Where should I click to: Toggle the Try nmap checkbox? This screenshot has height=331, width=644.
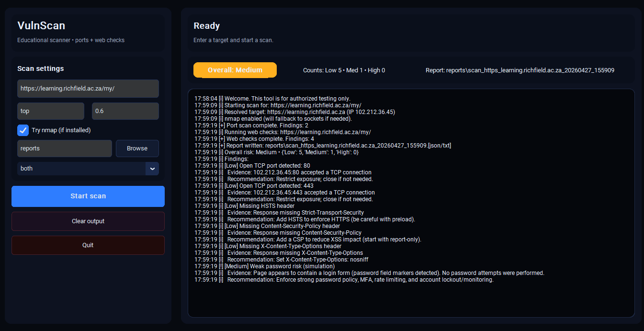[x=23, y=130]
